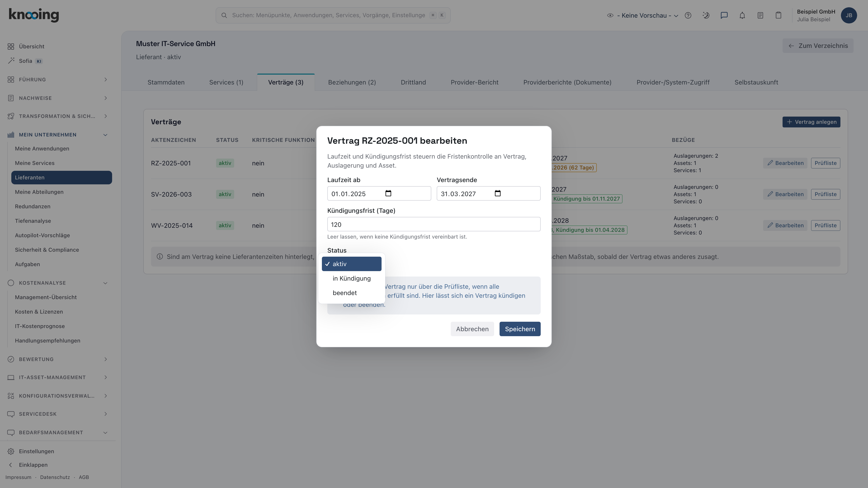The height and width of the screenshot is (488, 868).
Task: Select status option in Kündigung
Action: pyautogui.click(x=351, y=279)
